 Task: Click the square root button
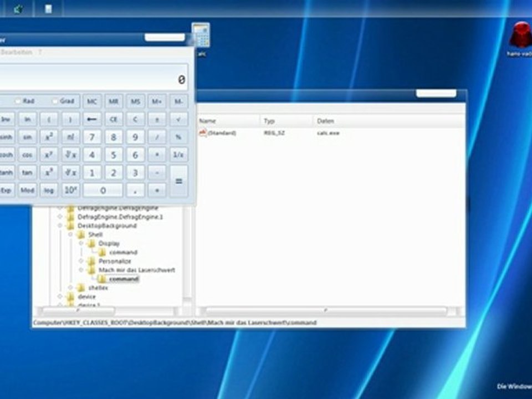click(x=178, y=119)
